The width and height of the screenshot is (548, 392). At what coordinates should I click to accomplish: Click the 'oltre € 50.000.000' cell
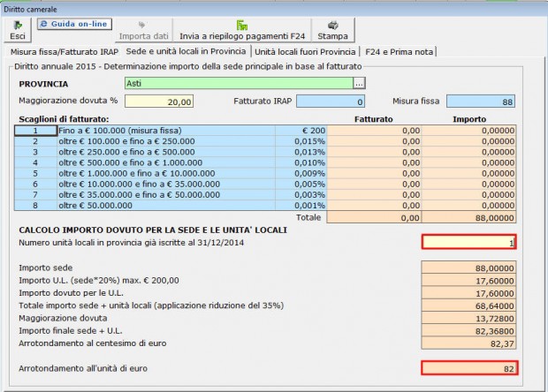point(166,205)
